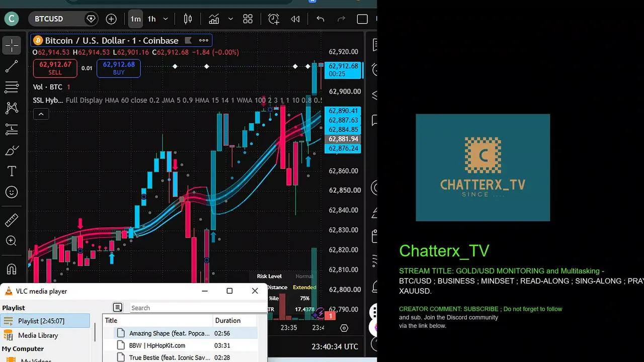Click the 62,876.24 price scale label
This screenshot has width=644, height=362.
point(343,148)
